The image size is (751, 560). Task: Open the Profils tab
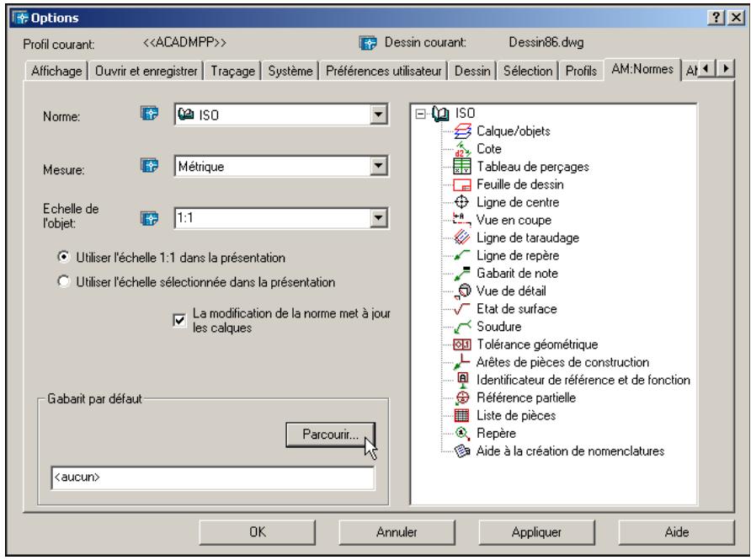click(581, 71)
